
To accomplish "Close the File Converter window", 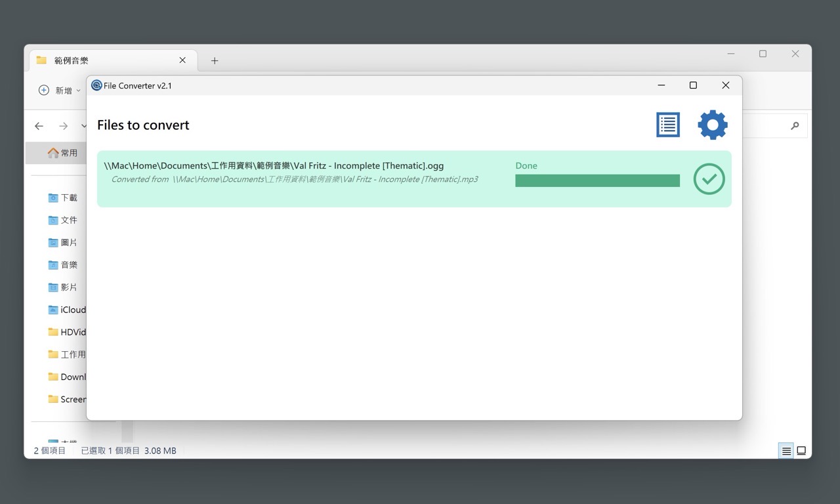I will tap(725, 85).
